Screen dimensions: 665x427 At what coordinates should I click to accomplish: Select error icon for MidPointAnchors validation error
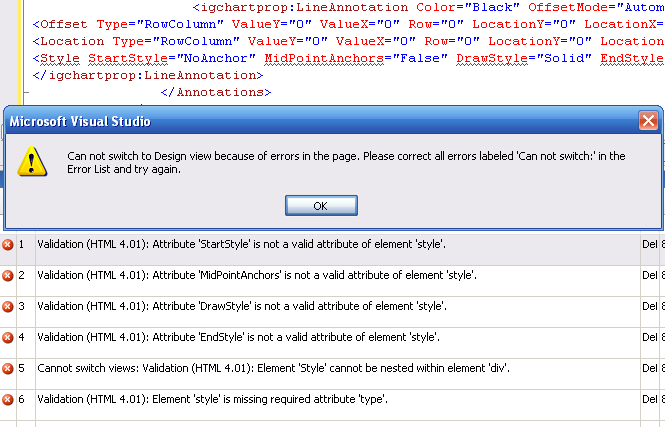coord(8,276)
